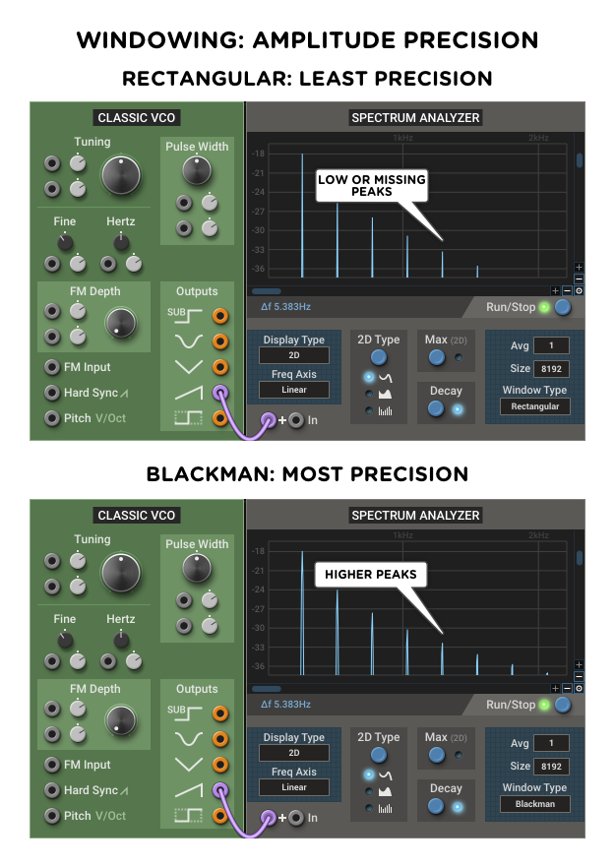Screen dimensions: 615x868
Task: Toggle the Max (2D) button in the top analyzer
Action: point(436,357)
